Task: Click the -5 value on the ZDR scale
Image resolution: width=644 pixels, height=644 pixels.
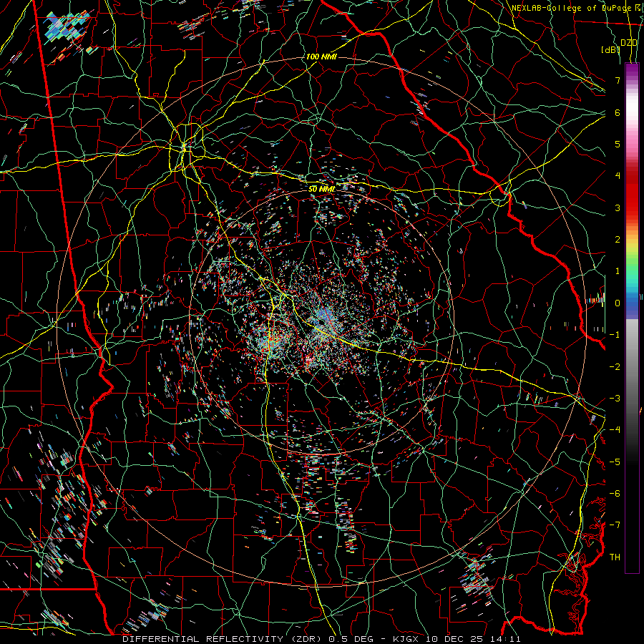Action: click(615, 462)
